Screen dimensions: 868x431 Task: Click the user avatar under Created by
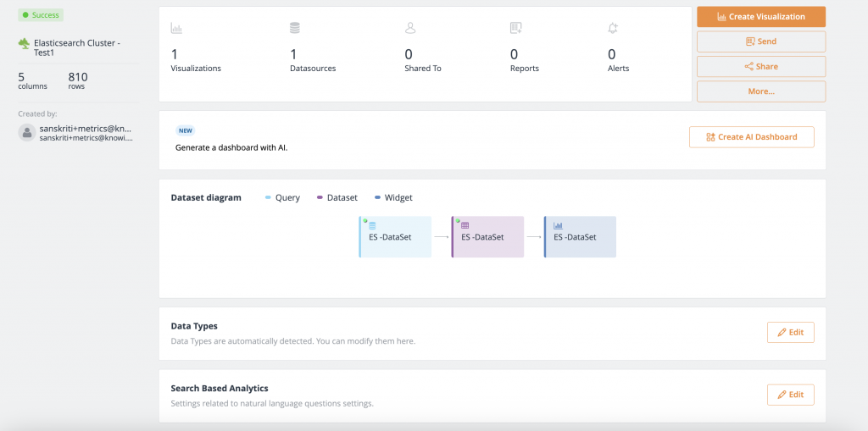pos(27,133)
